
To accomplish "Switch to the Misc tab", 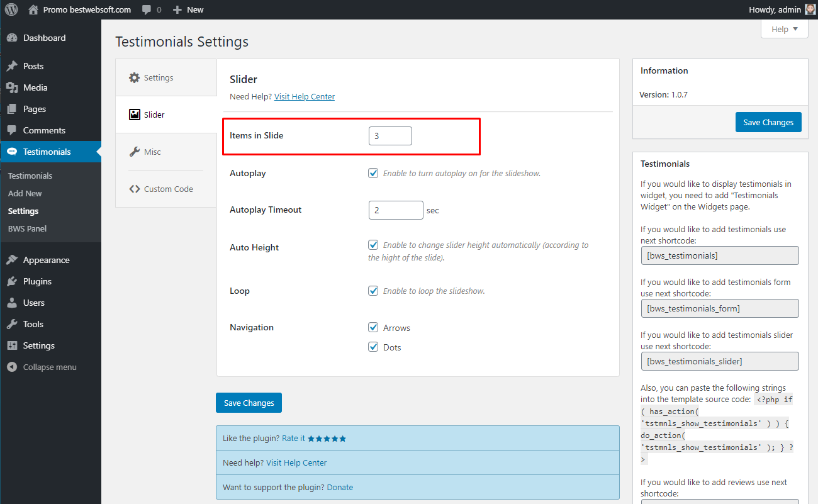I will click(166, 152).
